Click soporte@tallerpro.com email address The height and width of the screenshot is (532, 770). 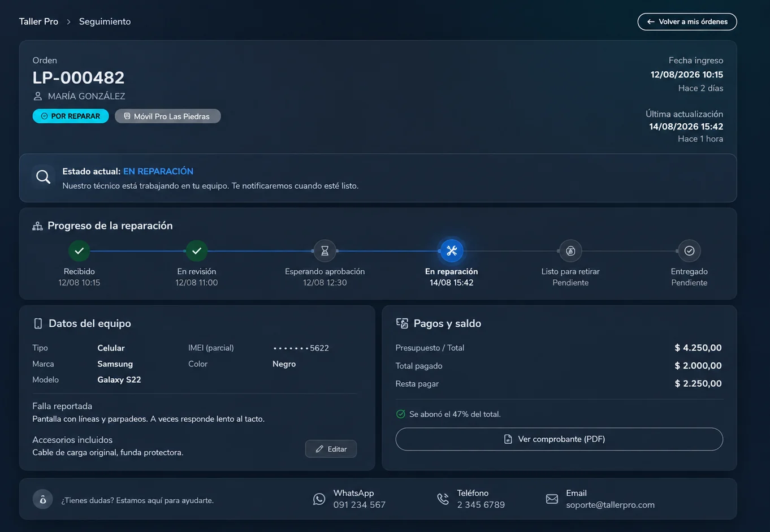(610, 505)
